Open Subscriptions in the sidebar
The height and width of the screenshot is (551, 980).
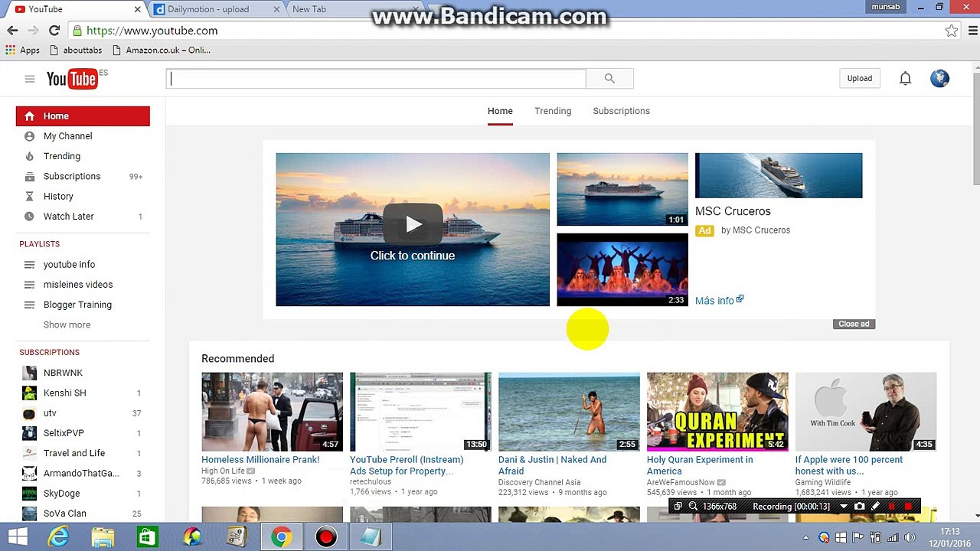coord(83,176)
